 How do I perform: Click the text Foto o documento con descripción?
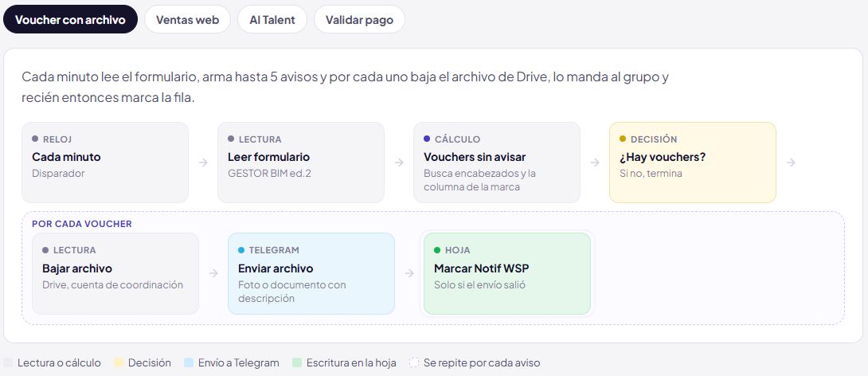click(292, 292)
